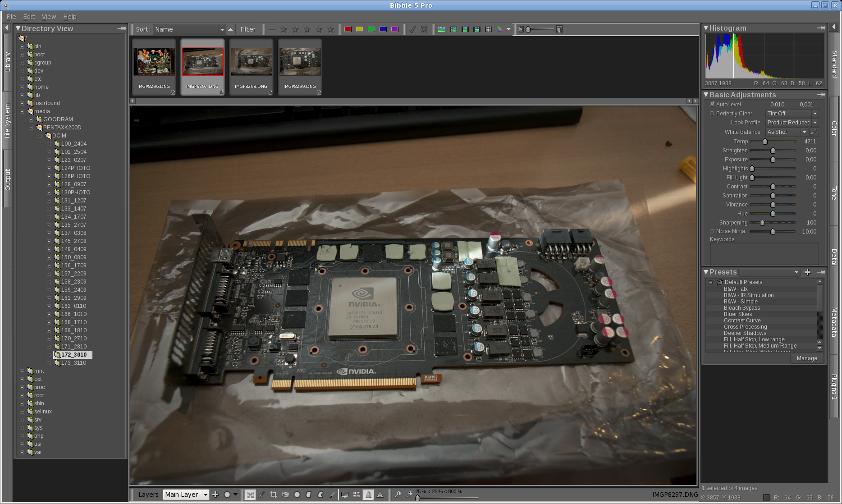Click the Filter button

click(248, 29)
